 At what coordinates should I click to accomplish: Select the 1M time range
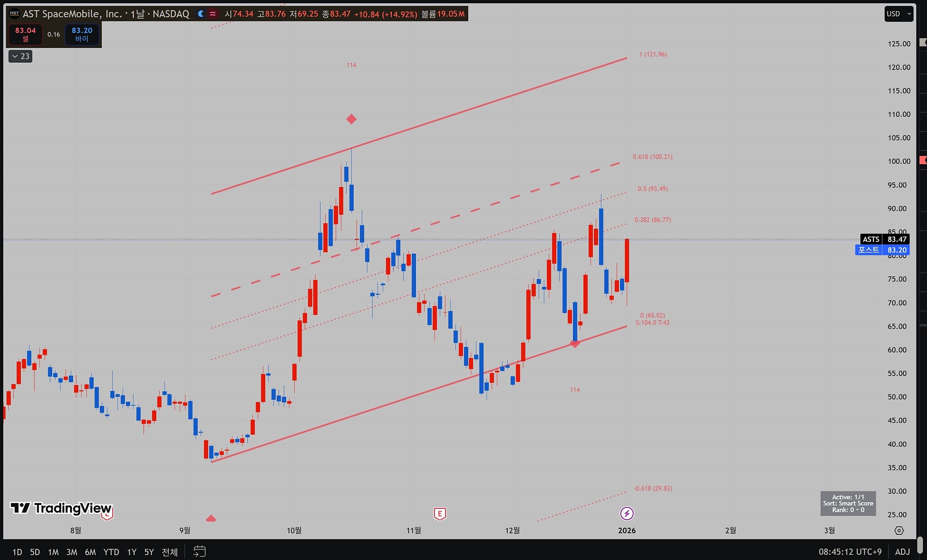(x=53, y=552)
